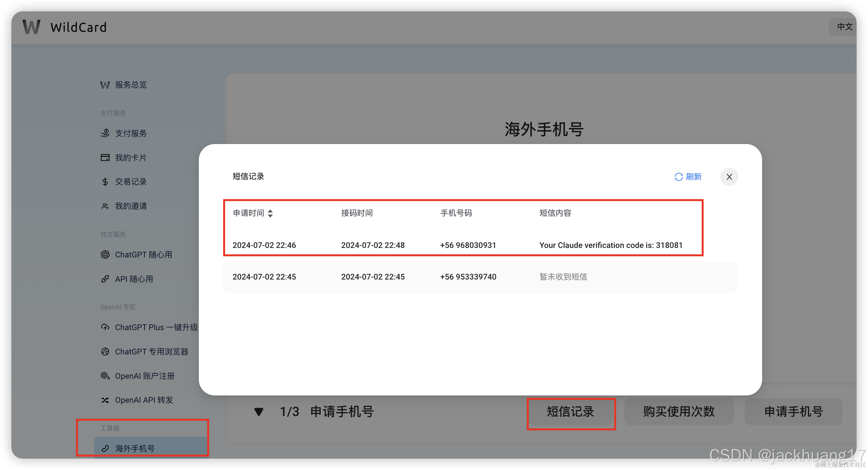868x470 pixels.
Task: Click the 我的邀请 people icon
Action: (x=105, y=206)
